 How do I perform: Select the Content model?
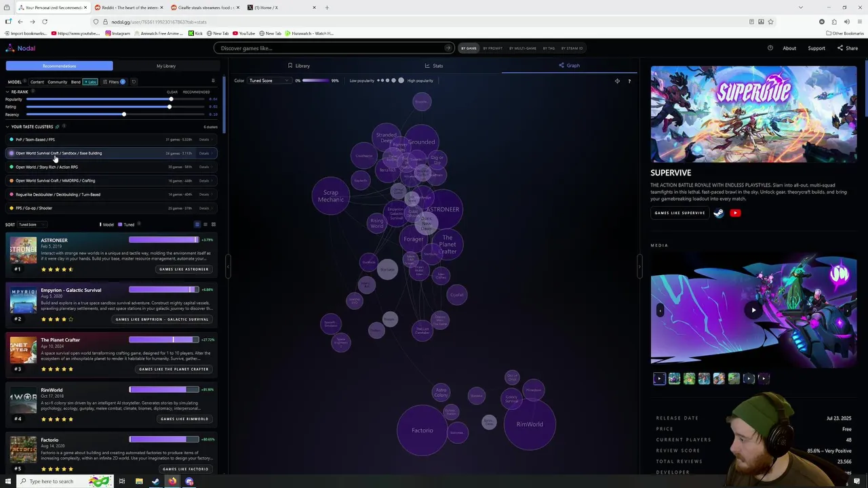(x=37, y=82)
